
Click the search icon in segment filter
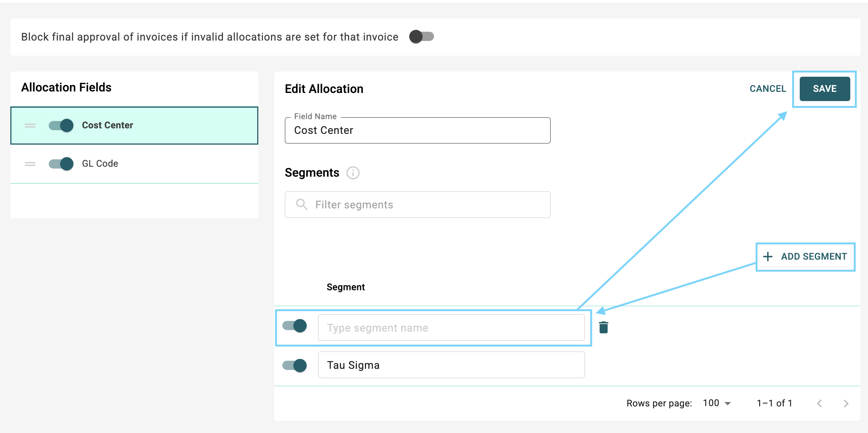(x=302, y=204)
